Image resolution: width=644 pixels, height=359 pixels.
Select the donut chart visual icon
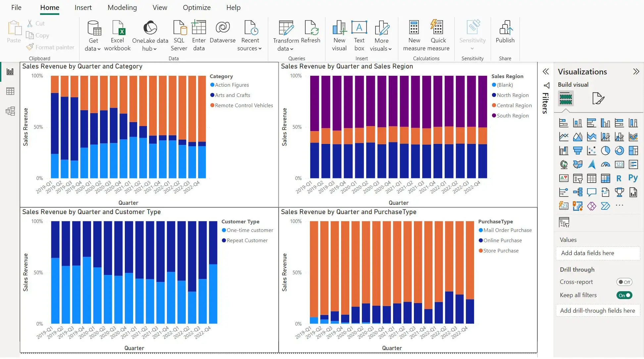click(619, 151)
